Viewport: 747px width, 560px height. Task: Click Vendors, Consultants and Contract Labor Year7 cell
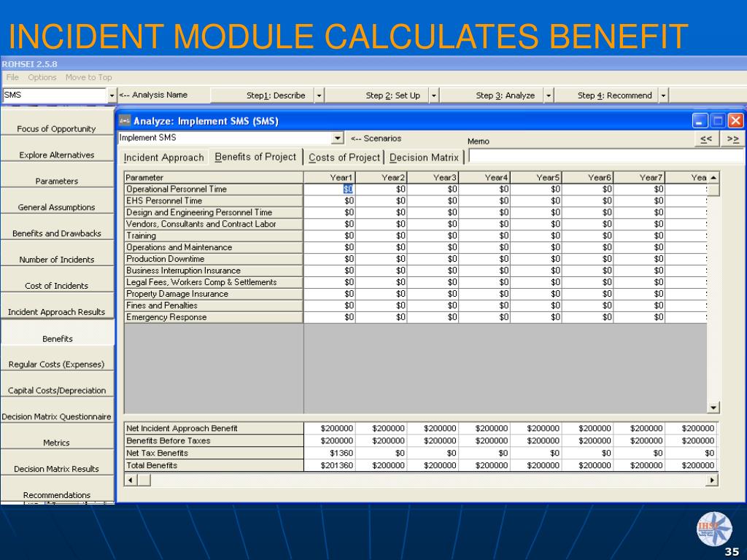639,225
